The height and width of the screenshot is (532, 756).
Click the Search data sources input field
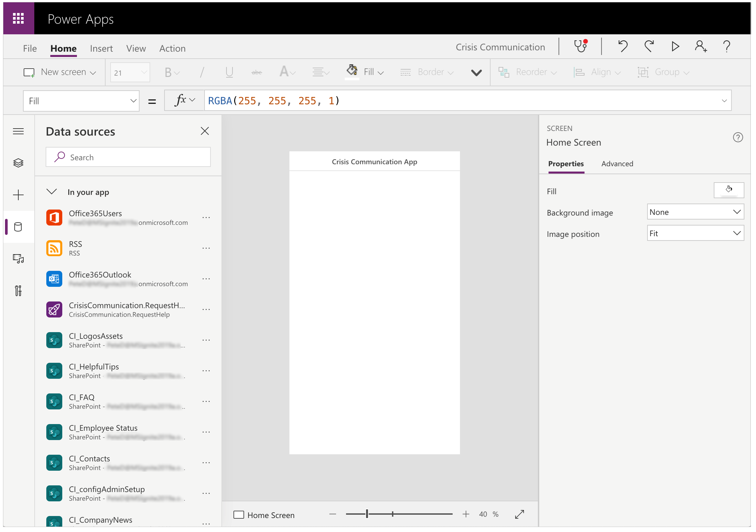(x=128, y=157)
